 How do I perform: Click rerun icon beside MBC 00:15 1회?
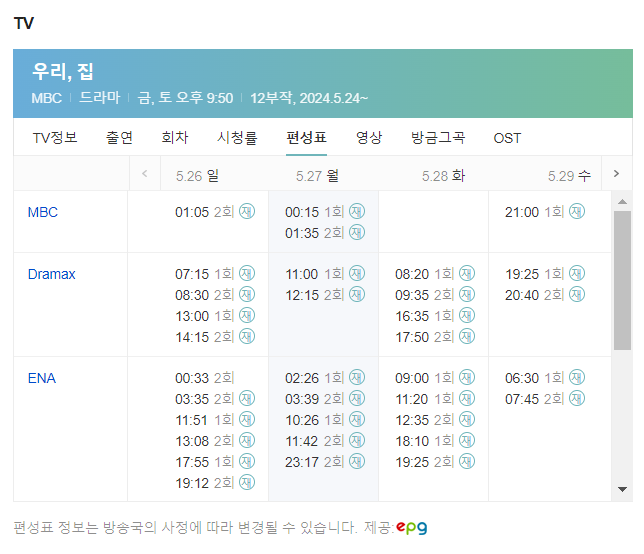tap(357, 211)
